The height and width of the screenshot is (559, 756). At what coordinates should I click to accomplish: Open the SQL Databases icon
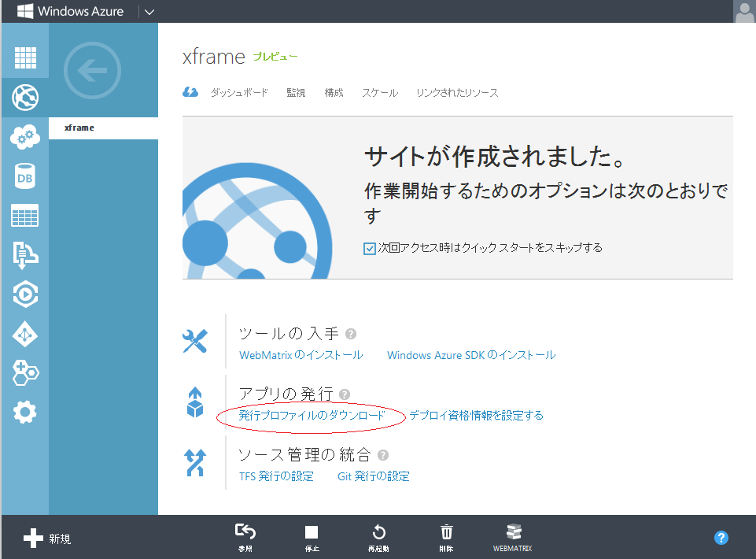25,176
